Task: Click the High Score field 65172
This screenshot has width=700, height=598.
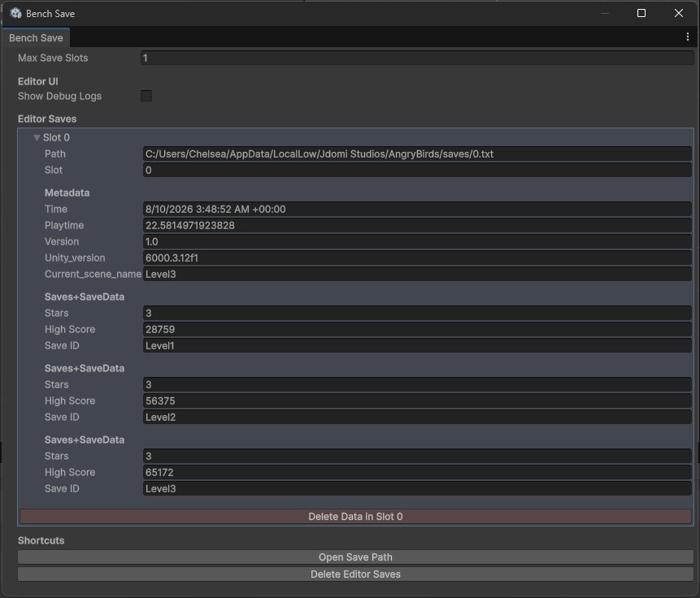Action: coord(417,472)
